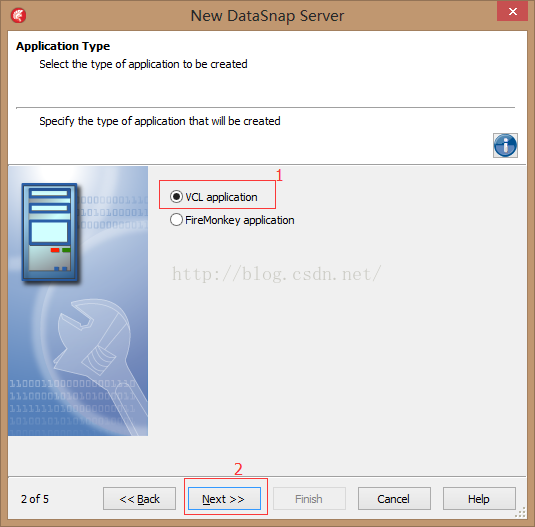This screenshot has height=527, width=535.
Task: Click the 'Application Type' heading
Action: click(63, 46)
